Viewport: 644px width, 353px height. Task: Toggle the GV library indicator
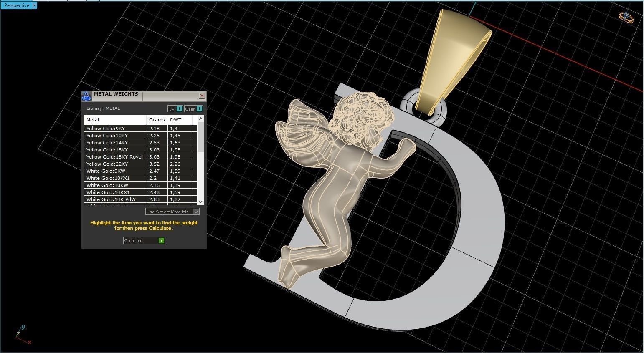(x=176, y=108)
